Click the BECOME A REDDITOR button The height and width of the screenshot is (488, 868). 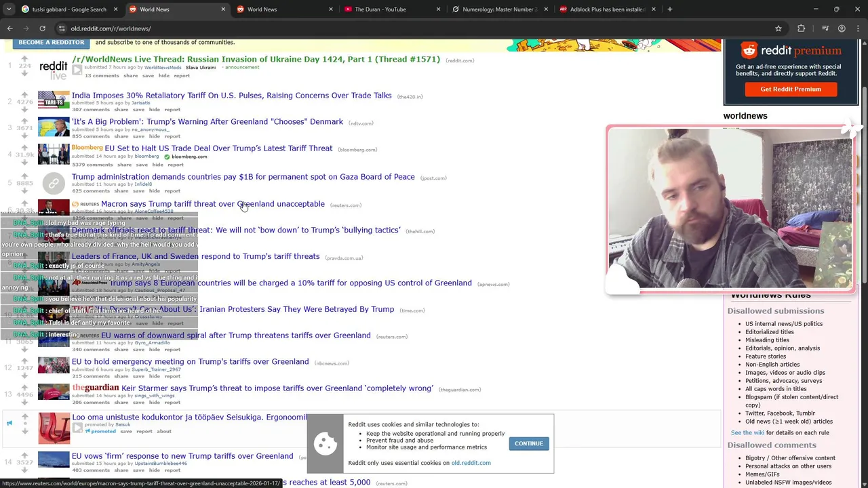[x=52, y=42]
